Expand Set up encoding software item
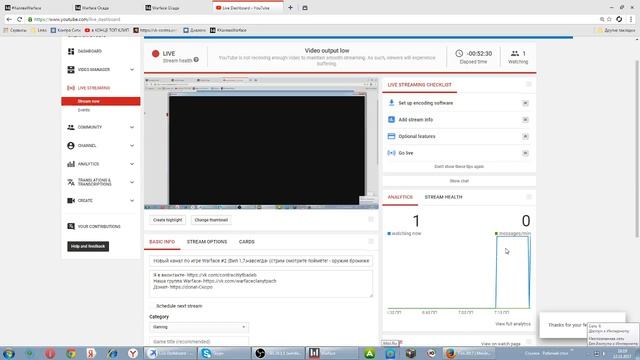The height and width of the screenshot is (360, 640). click(x=525, y=103)
